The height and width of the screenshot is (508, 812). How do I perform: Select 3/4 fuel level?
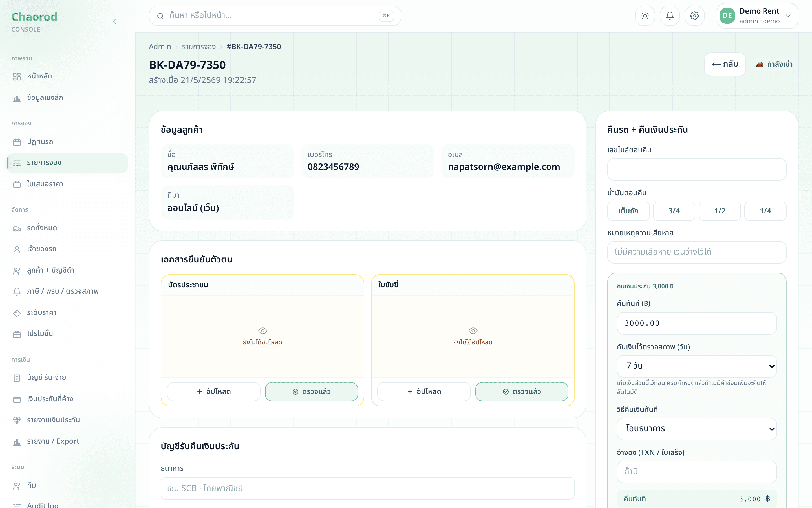[674, 211]
